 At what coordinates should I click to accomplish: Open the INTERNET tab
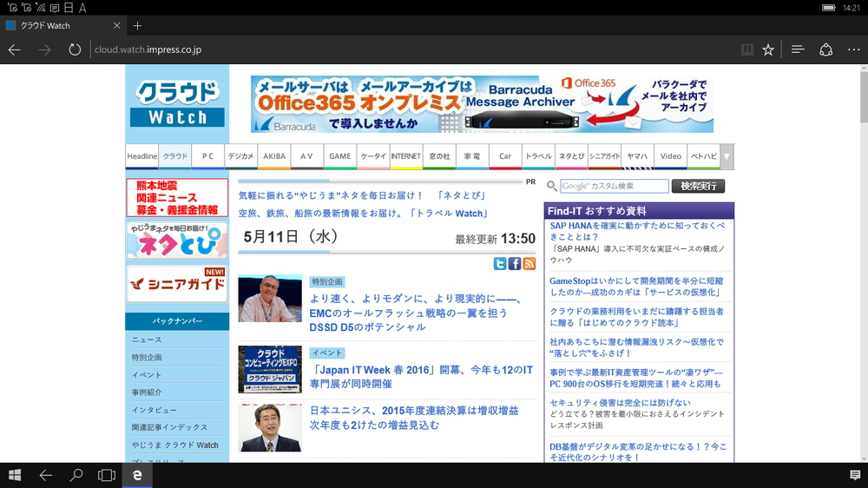[x=405, y=156]
